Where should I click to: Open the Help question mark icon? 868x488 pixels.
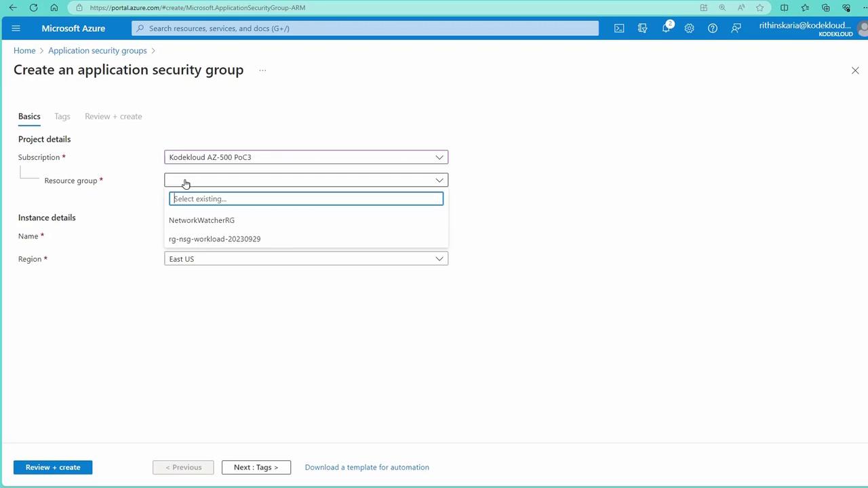pyautogui.click(x=712, y=28)
